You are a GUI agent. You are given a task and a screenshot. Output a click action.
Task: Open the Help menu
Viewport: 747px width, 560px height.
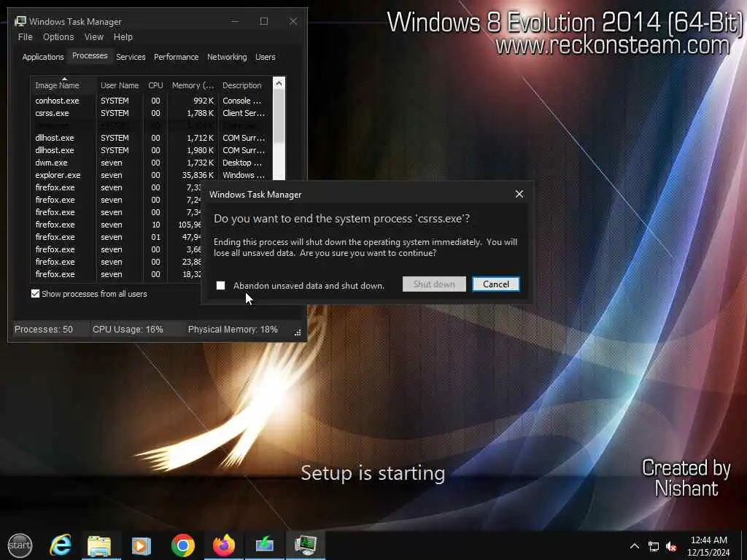123,36
